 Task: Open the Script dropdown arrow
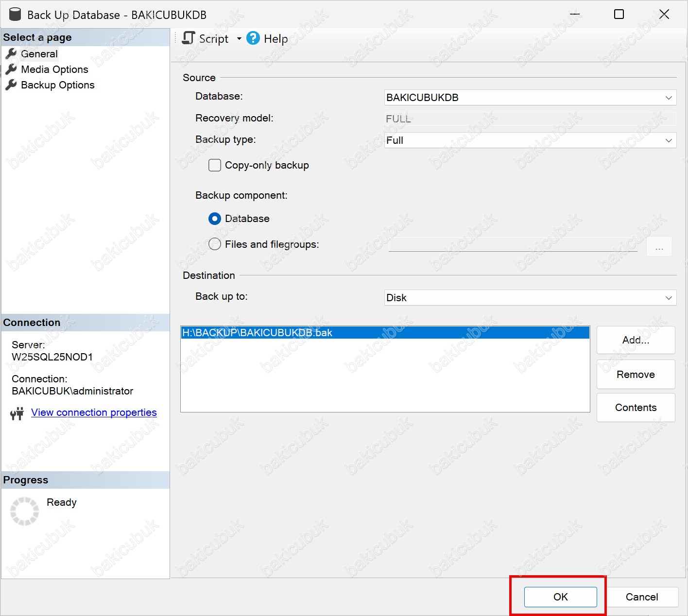point(239,39)
